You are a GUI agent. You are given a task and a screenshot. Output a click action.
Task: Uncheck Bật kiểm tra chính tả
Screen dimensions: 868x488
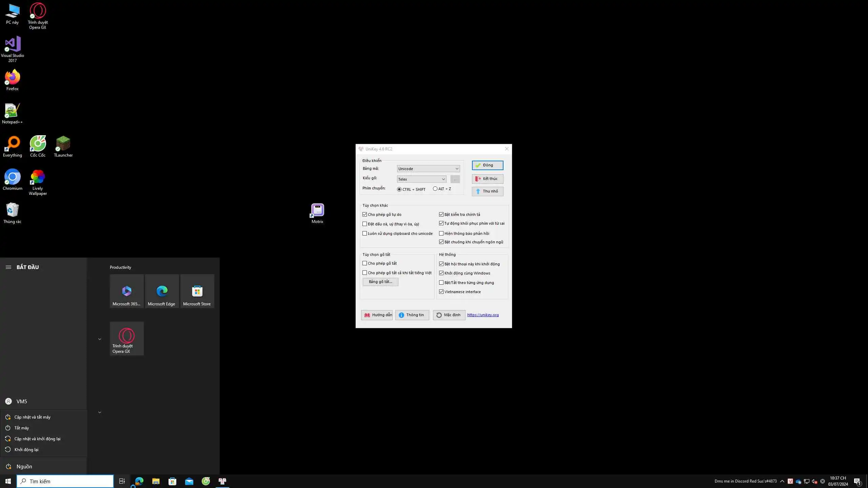[x=441, y=215]
